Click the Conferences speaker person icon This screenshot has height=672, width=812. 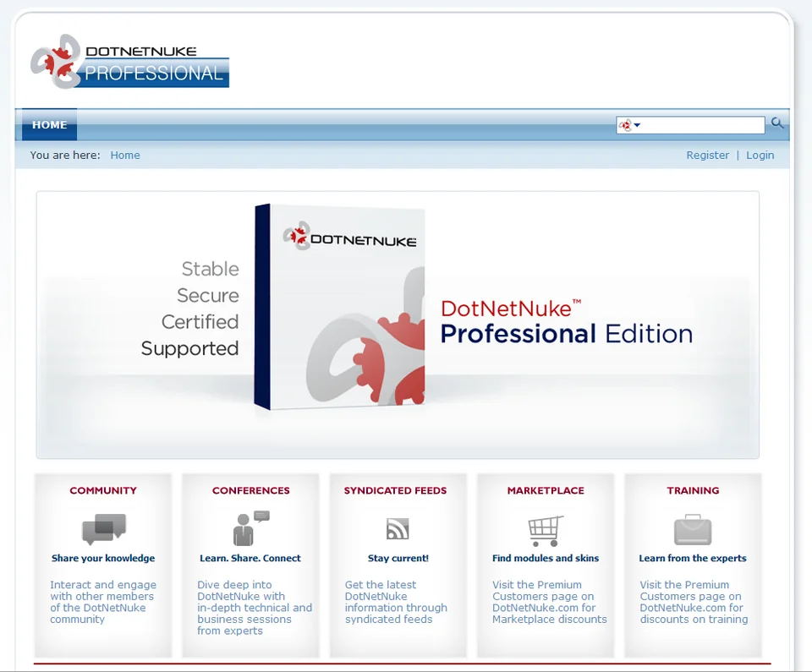(251, 528)
